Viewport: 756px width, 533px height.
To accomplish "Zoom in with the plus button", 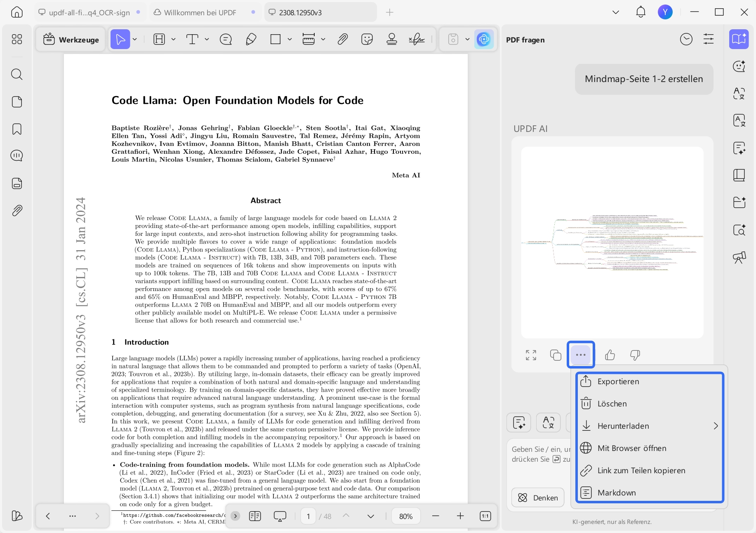I will [x=460, y=516].
